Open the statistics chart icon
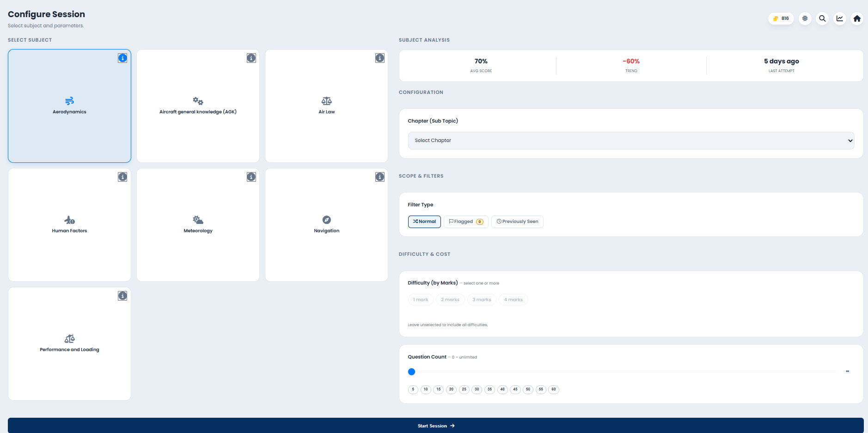This screenshot has height=433, width=868. click(x=839, y=19)
